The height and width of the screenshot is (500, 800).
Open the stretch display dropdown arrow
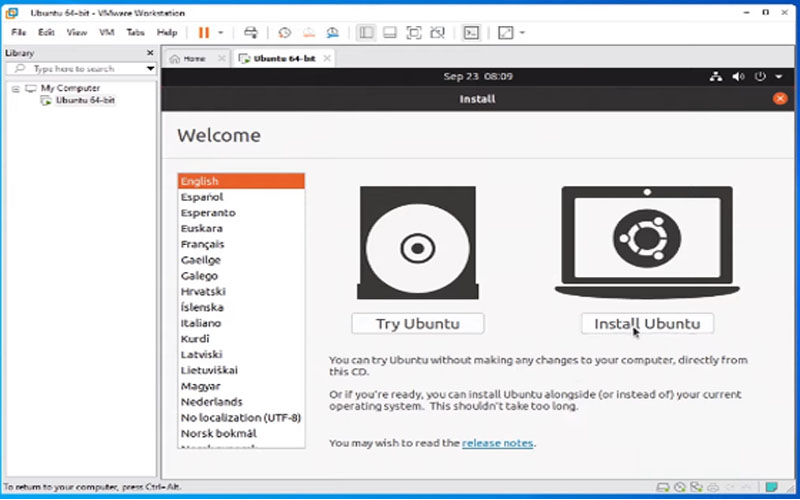coord(522,33)
